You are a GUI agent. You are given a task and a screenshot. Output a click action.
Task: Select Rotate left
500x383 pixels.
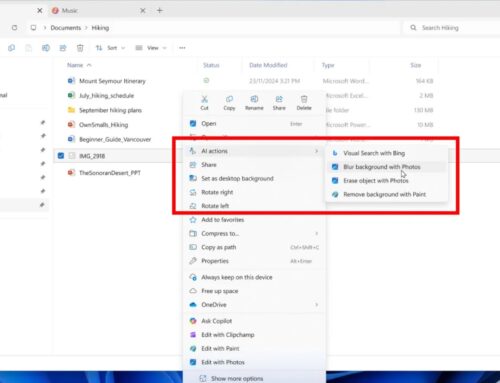pyautogui.click(x=254, y=206)
